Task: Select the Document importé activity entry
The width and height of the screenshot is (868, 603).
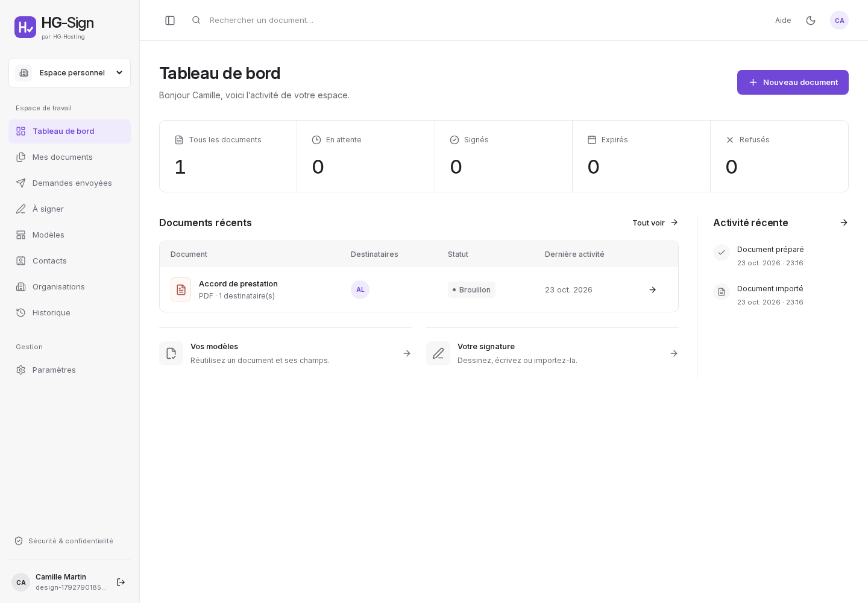Action: click(781, 295)
